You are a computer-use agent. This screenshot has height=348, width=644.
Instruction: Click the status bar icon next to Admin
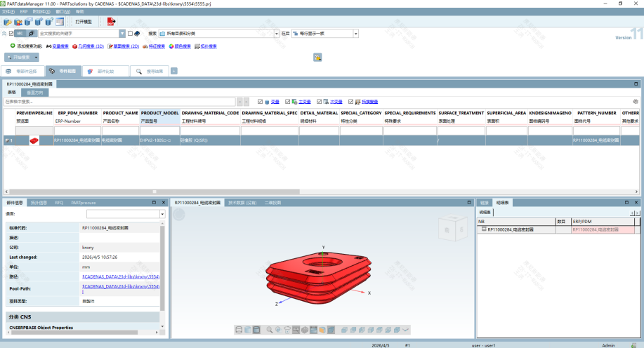[633, 345]
